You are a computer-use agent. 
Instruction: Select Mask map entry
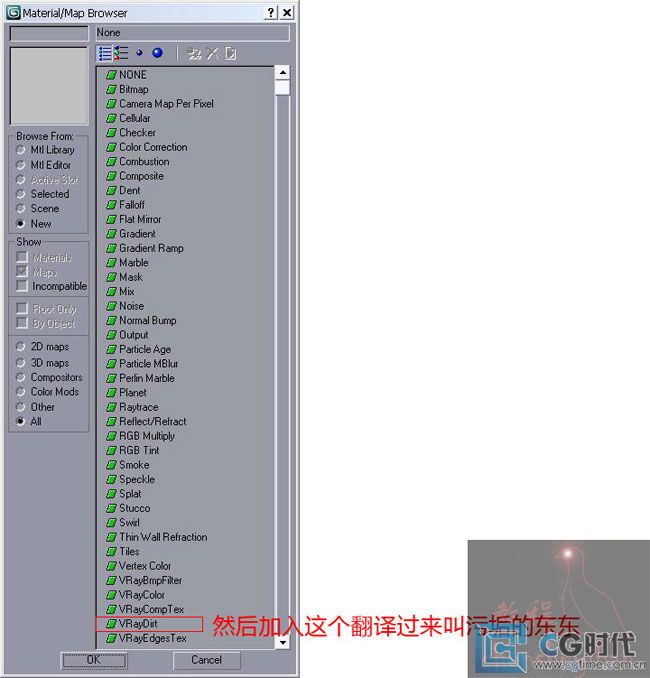pos(131,277)
